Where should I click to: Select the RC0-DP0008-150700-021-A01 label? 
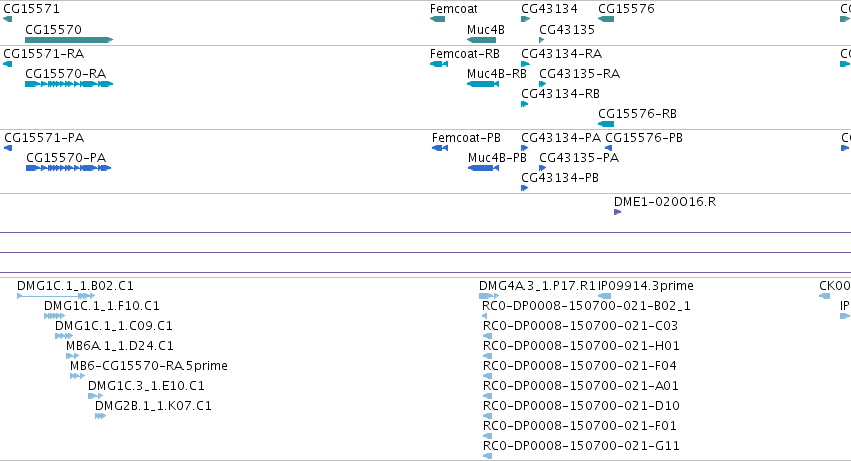(581, 386)
